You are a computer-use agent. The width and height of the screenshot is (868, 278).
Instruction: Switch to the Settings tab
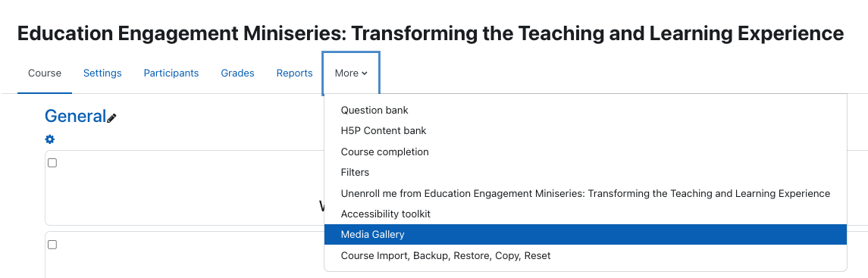pos(102,73)
